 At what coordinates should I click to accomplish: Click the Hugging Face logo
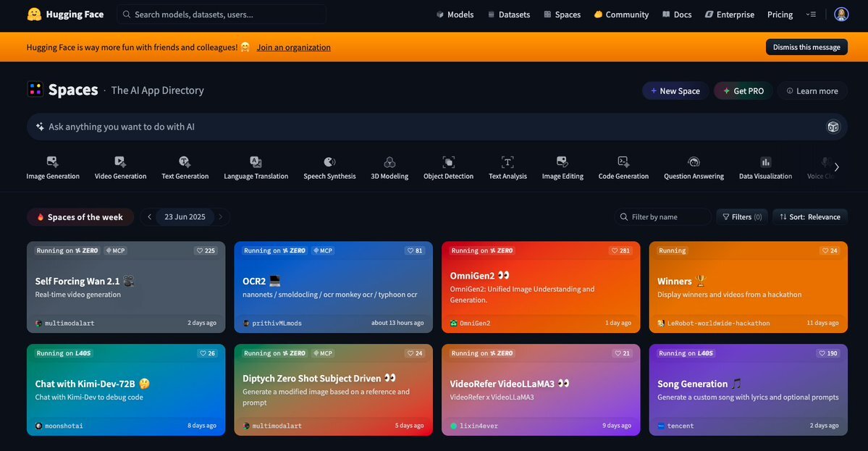pos(65,14)
